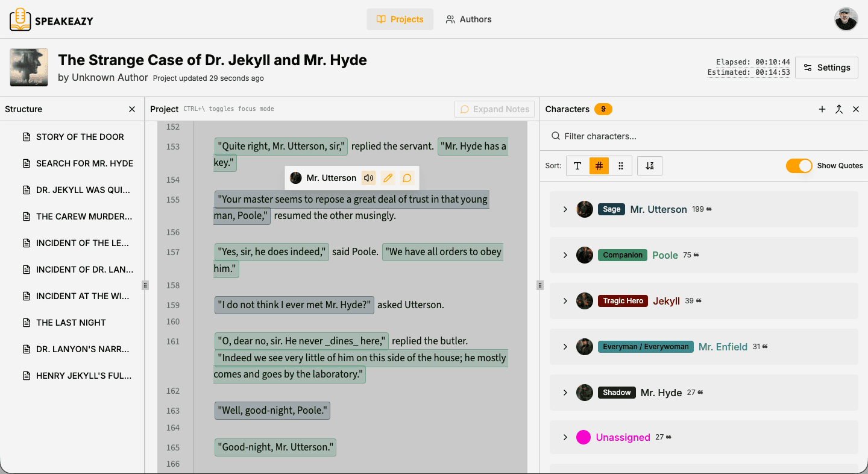Close the Structure panel
Viewport: 868px width, 474px height.
(x=132, y=109)
